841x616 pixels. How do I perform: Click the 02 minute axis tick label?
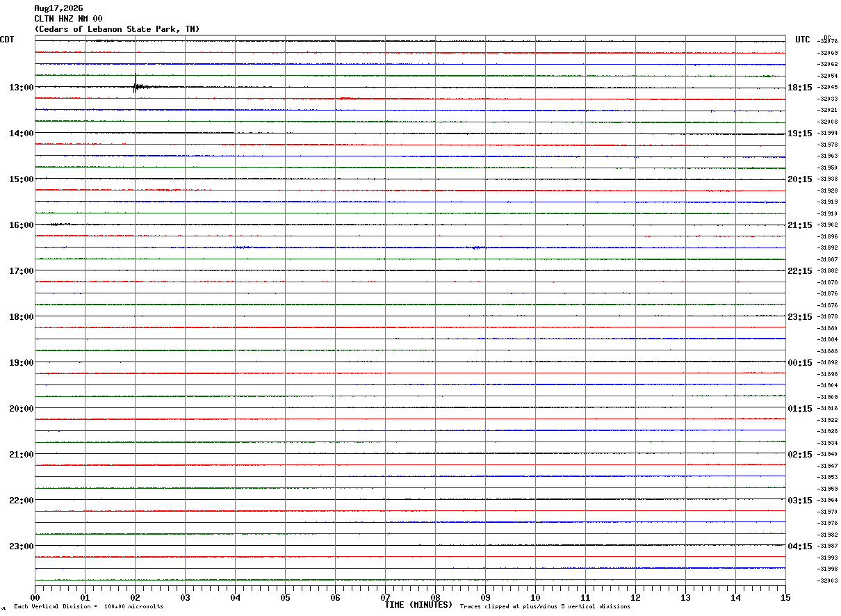coord(135,597)
